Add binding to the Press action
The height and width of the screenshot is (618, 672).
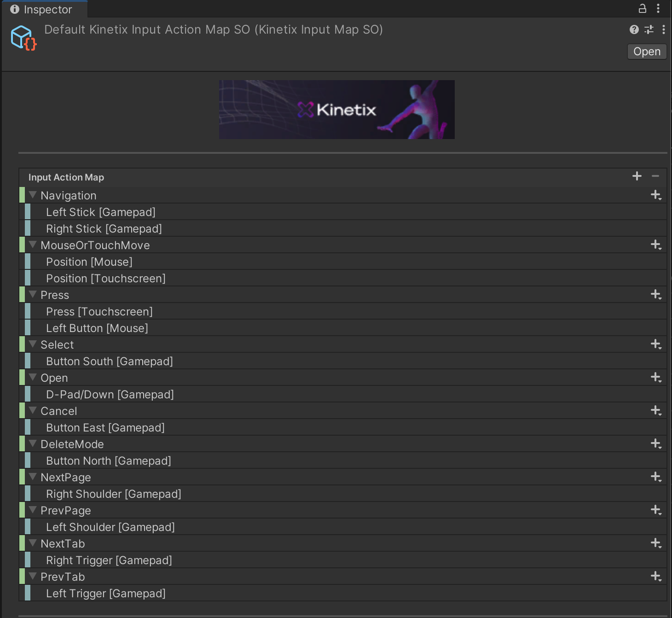click(x=656, y=295)
